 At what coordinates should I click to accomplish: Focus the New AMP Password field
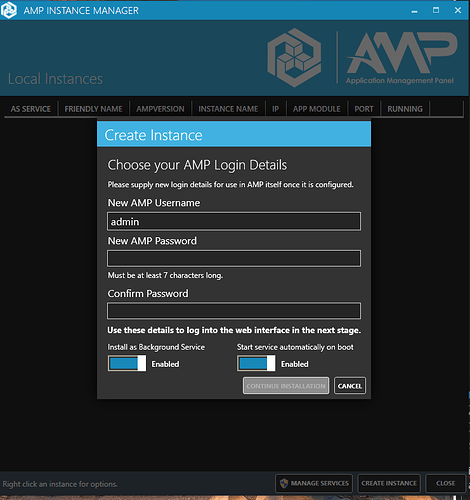click(x=234, y=259)
